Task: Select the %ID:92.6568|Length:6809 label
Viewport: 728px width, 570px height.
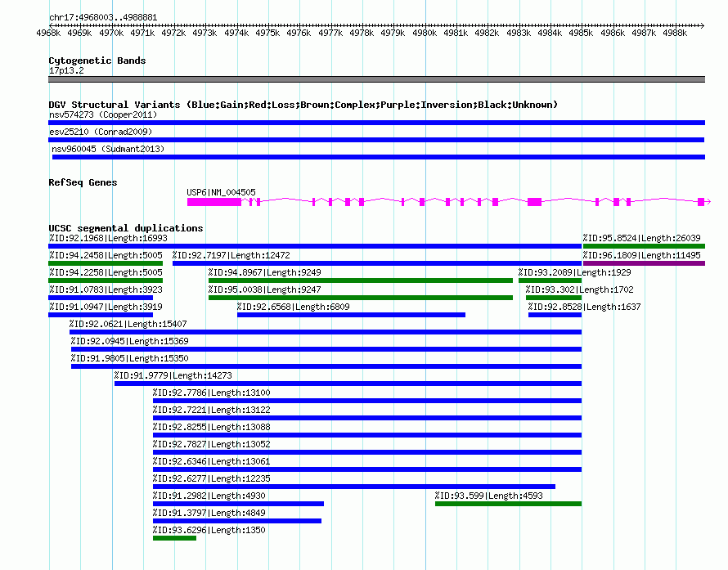Action: point(294,307)
